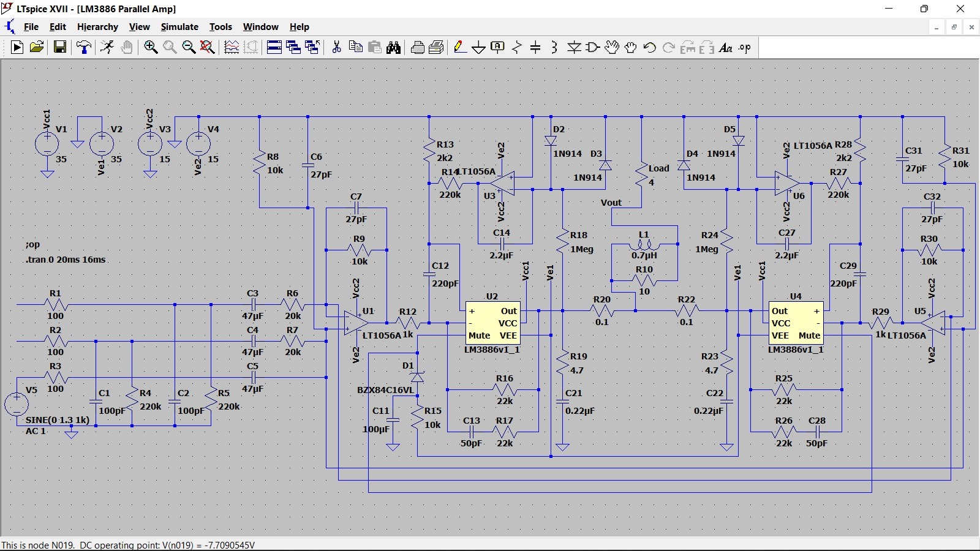980x551 pixels.
Task: Click the Load resistor label
Action: pos(659,168)
